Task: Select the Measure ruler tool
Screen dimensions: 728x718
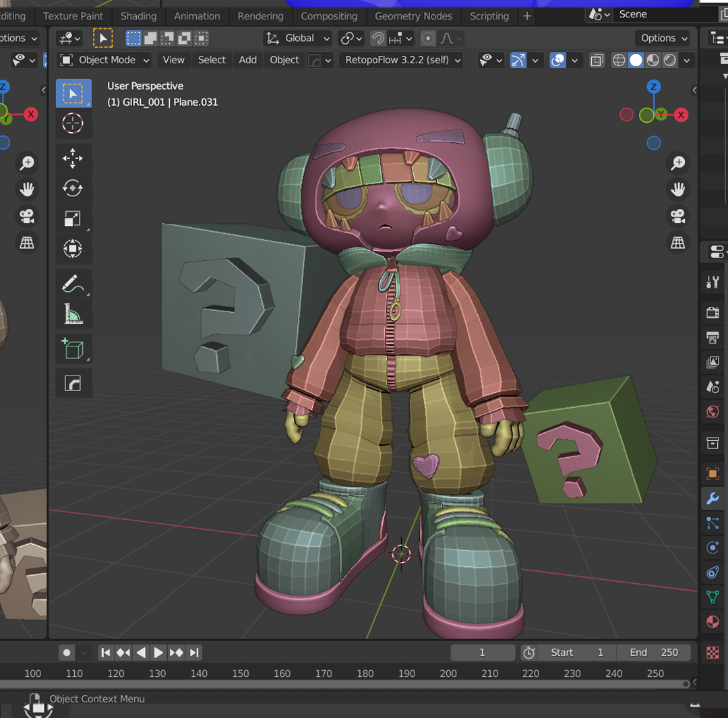Action: [73, 313]
